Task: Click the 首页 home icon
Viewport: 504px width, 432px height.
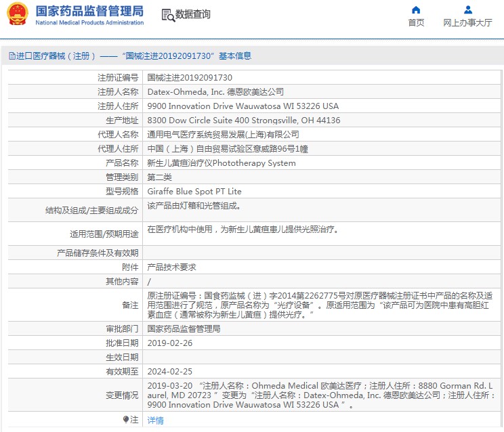Action: coord(416,10)
